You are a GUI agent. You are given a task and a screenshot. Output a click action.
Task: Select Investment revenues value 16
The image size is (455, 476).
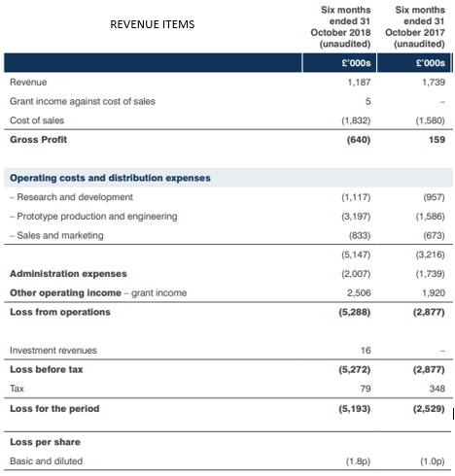coord(366,350)
